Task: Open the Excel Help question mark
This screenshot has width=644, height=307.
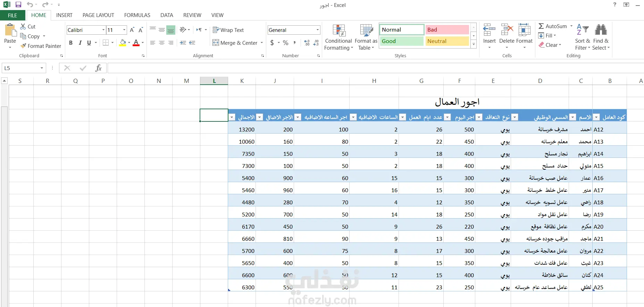Action: [x=614, y=5]
